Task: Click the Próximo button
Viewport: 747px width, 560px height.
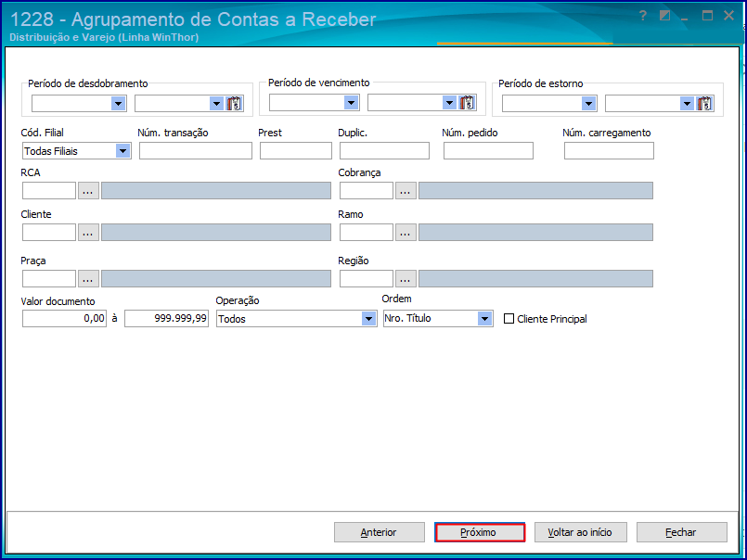Action: [x=480, y=532]
